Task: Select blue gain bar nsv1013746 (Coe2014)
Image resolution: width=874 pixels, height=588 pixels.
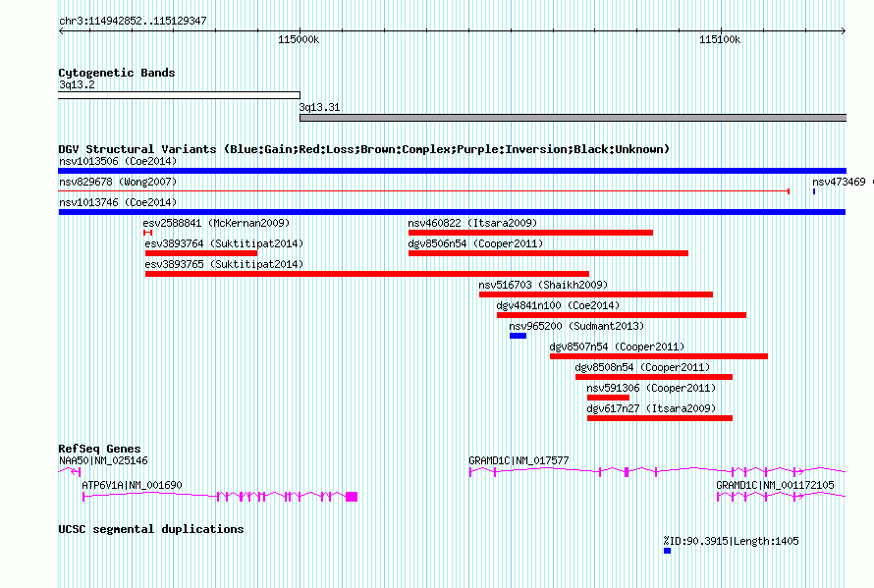Action: coord(452,212)
